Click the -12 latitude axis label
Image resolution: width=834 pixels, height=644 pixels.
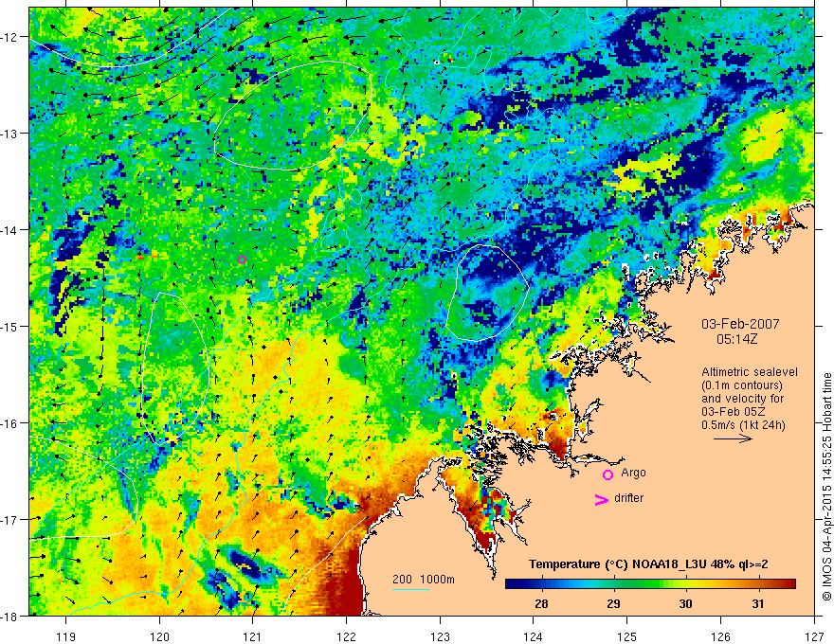pyautogui.click(x=10, y=37)
